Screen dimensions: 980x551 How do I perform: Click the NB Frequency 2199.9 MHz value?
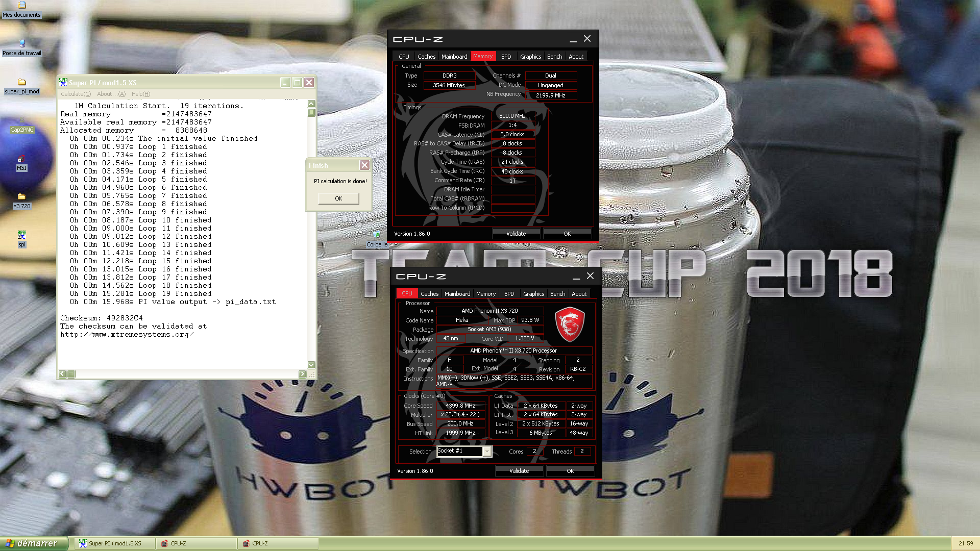(551, 95)
